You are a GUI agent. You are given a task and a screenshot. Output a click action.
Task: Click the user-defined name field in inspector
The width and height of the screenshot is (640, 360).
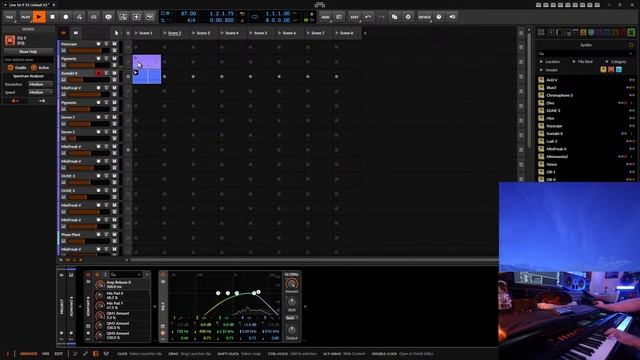click(28, 60)
